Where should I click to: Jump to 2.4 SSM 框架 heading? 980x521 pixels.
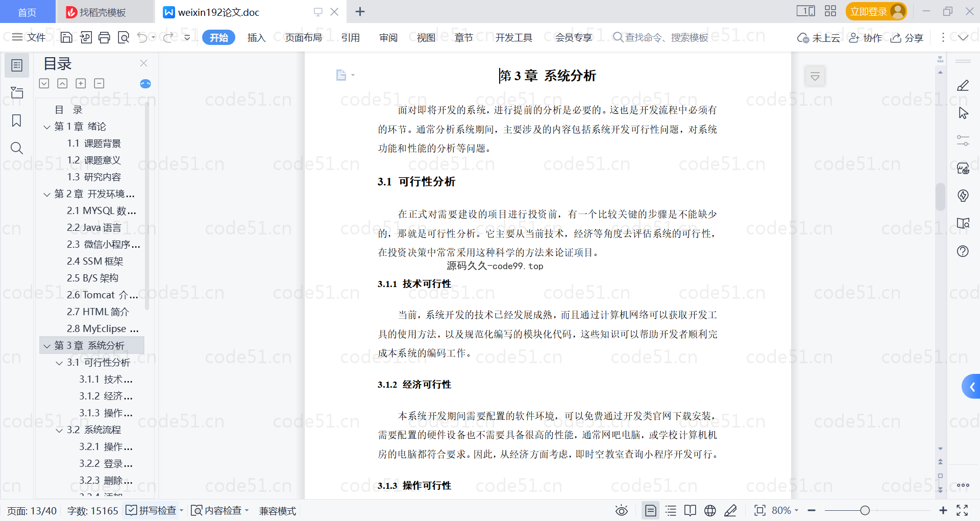(x=95, y=262)
